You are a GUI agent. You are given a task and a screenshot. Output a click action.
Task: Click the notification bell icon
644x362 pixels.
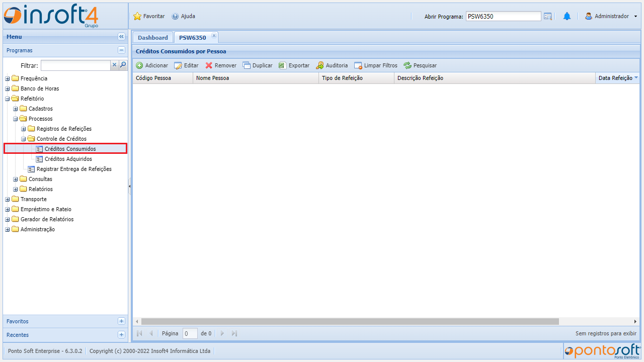(567, 17)
